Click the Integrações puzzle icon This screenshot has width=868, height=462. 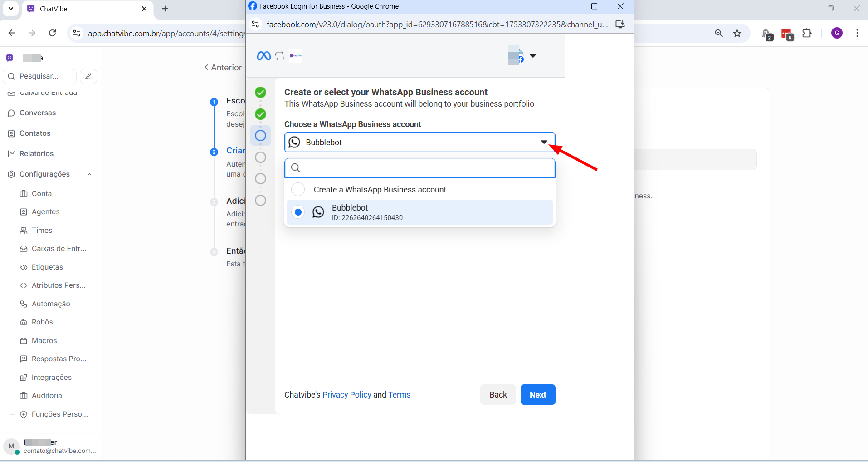point(24,378)
